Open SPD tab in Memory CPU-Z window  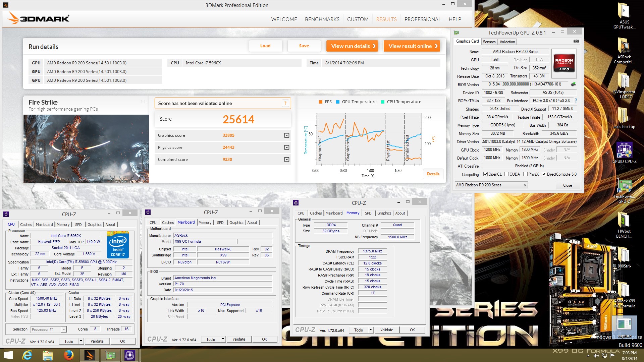(x=368, y=213)
